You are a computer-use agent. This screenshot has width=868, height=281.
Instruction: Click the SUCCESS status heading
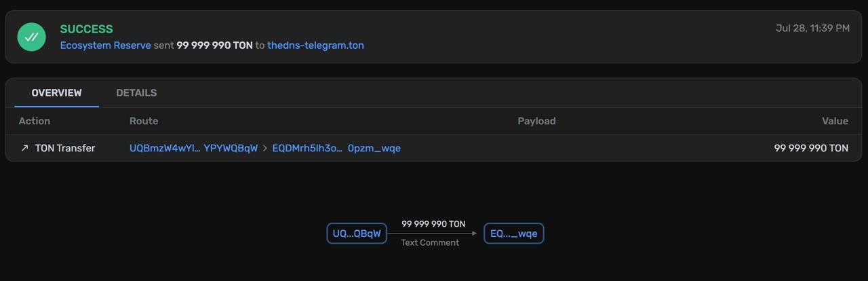point(87,29)
